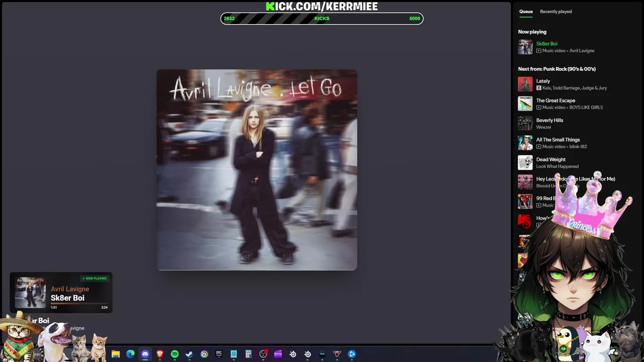
Task: Open the Weezer artist link
Action: coord(544,127)
